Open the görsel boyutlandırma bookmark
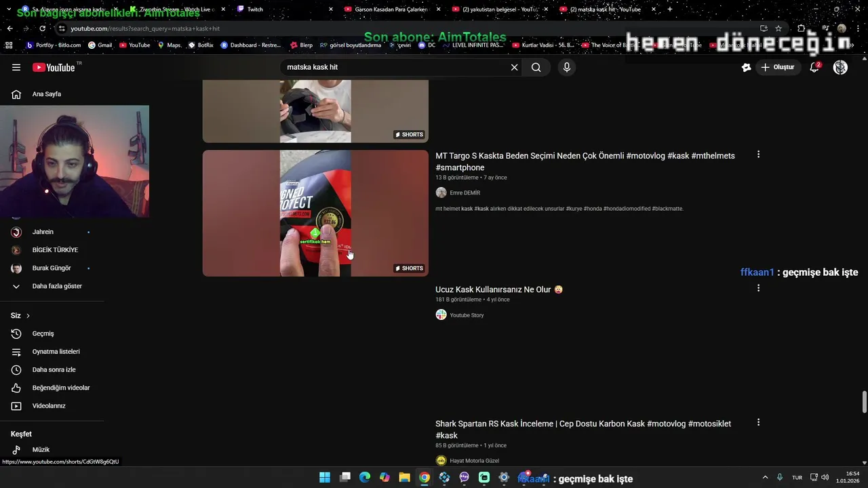 coord(351,45)
